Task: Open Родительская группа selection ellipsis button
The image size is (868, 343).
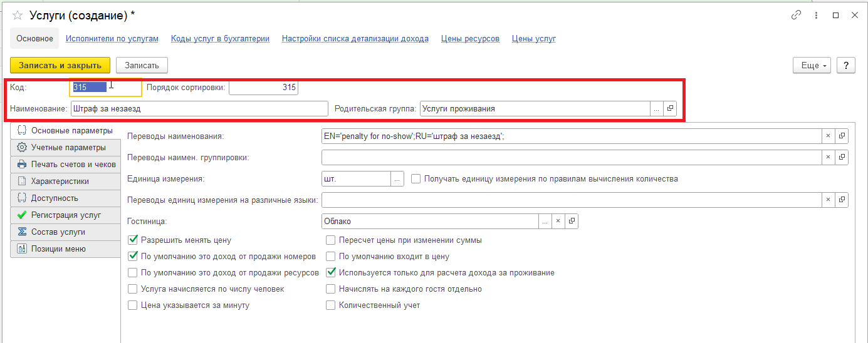Action: [x=657, y=108]
